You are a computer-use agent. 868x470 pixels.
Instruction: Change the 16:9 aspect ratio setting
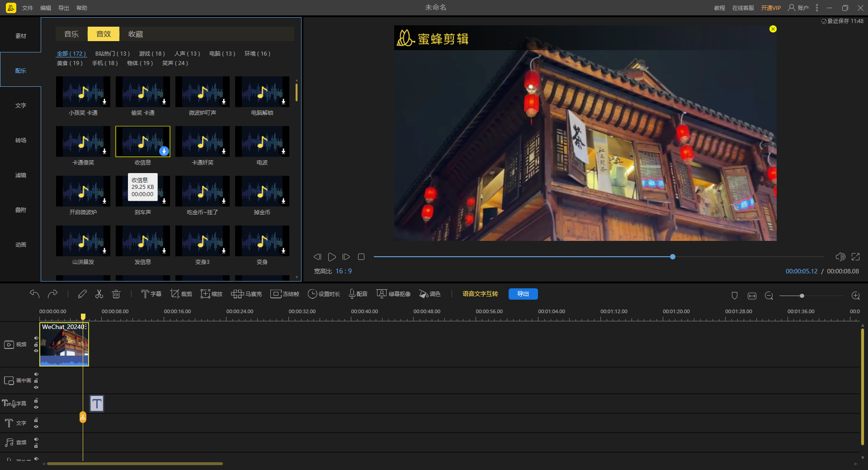click(x=343, y=271)
